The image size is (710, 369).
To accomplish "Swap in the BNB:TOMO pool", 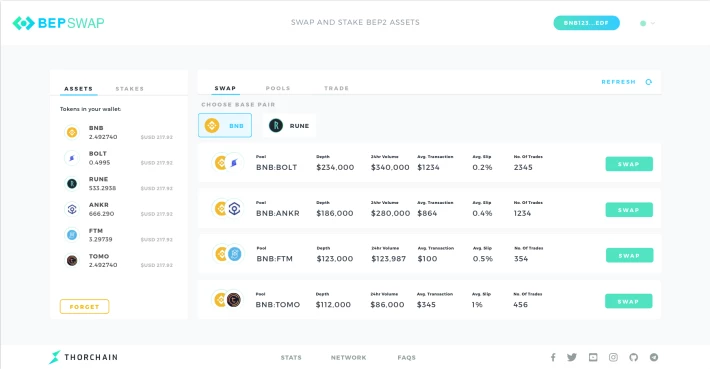I will click(x=628, y=301).
